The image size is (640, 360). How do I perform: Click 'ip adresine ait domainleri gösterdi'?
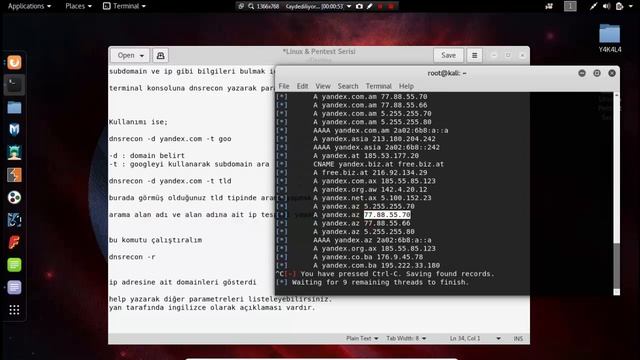(183, 282)
